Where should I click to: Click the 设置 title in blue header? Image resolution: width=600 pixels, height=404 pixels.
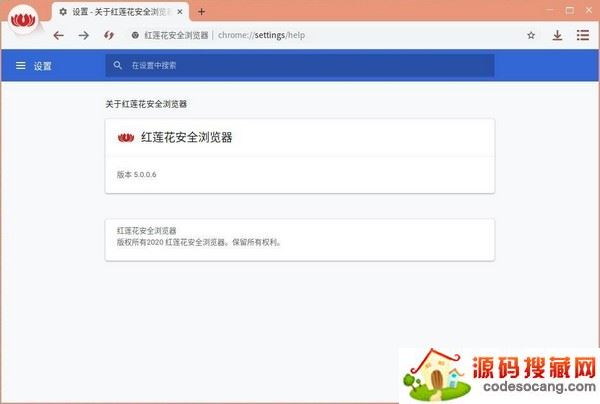pyautogui.click(x=42, y=66)
